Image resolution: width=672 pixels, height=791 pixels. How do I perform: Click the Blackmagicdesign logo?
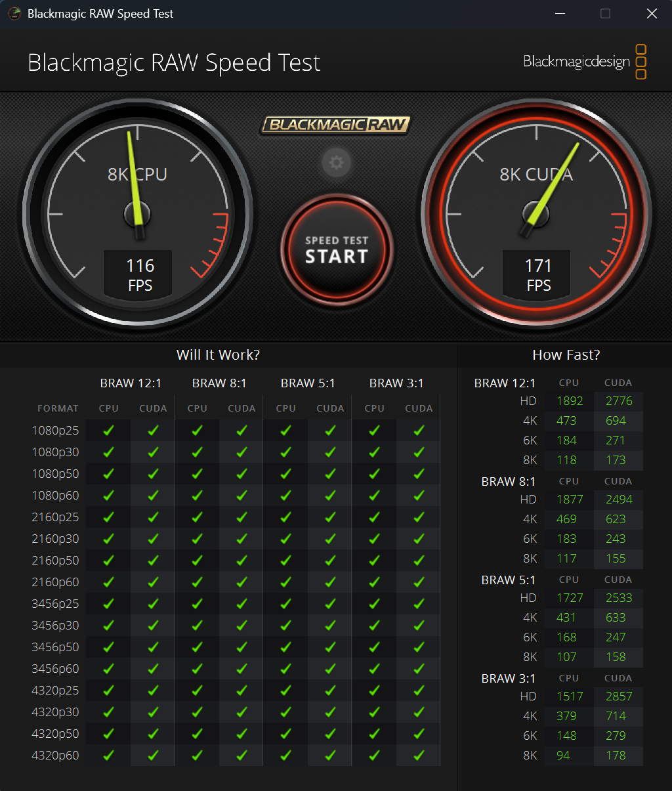click(x=584, y=62)
